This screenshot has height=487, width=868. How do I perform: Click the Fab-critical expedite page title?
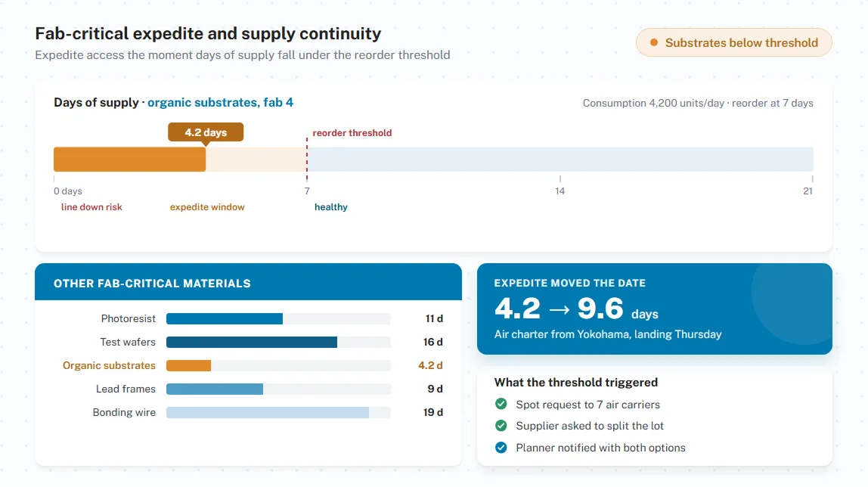tap(208, 33)
